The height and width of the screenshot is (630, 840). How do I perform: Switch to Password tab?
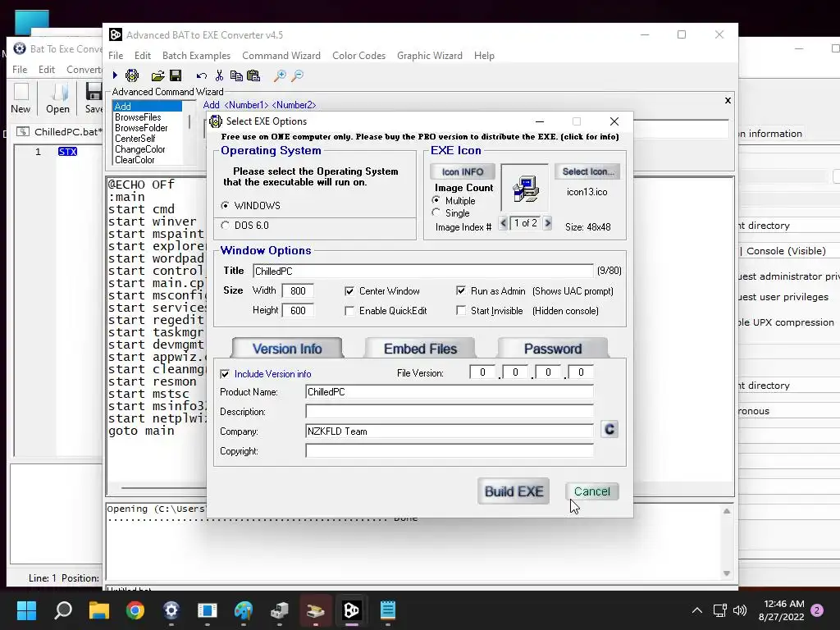(x=553, y=349)
